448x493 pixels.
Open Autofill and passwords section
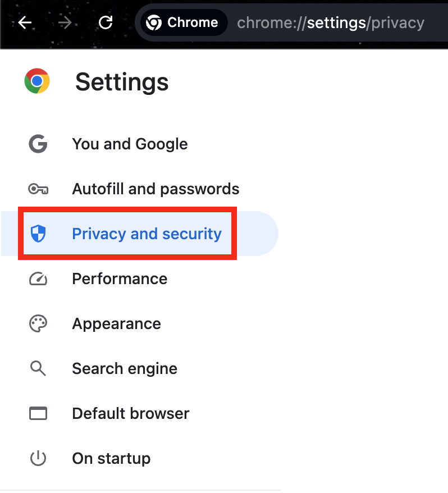click(156, 189)
